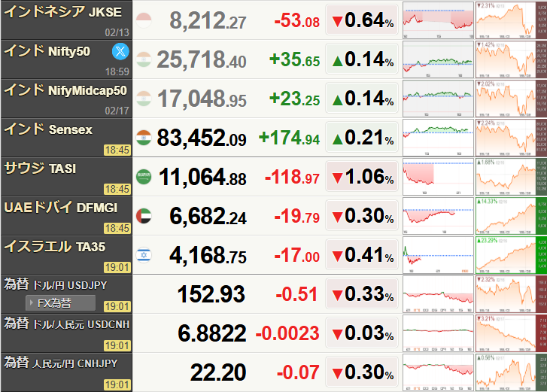
Task: Open the TASI intraday mini chart
Action: coord(438,177)
